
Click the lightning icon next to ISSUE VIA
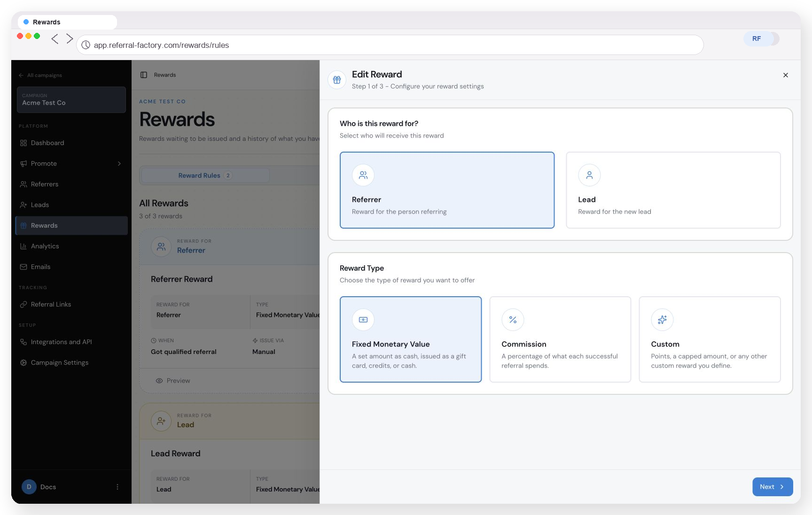[x=255, y=340]
